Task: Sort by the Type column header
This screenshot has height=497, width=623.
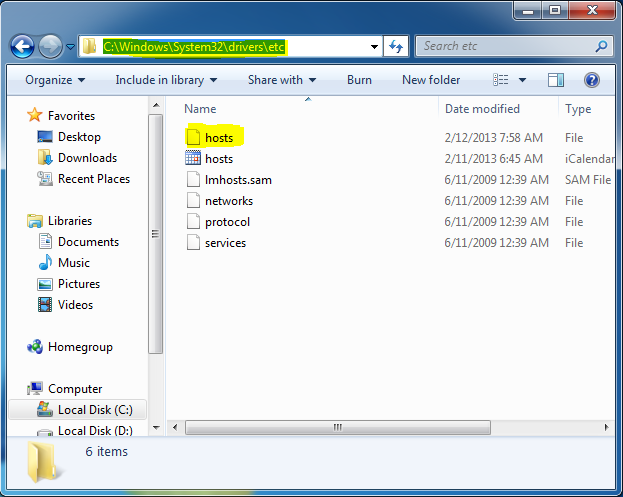Action: 578,109
